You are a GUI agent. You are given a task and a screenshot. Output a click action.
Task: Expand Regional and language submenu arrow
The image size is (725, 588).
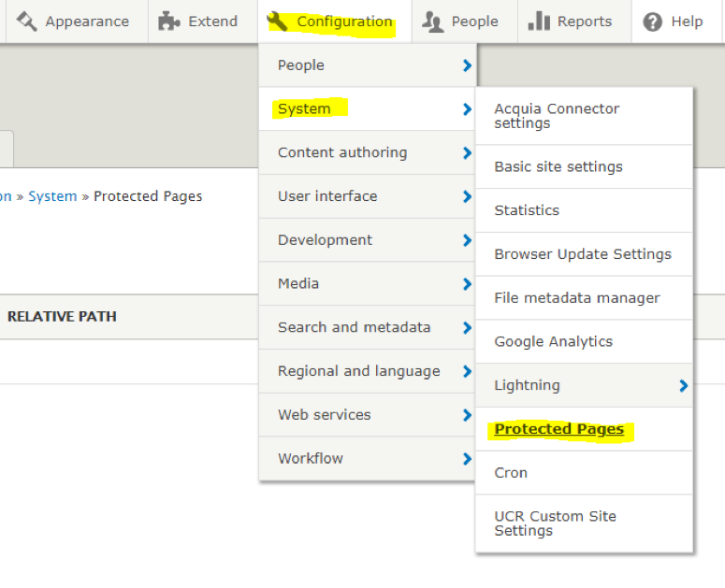[x=467, y=371]
